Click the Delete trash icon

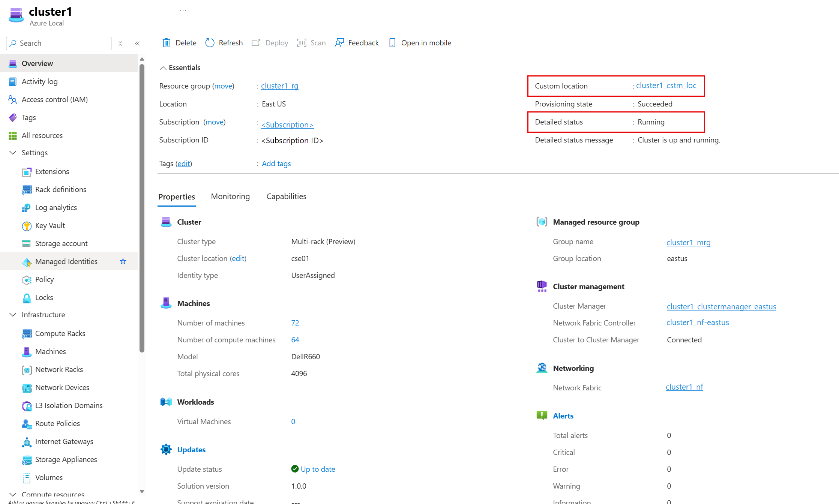click(166, 43)
